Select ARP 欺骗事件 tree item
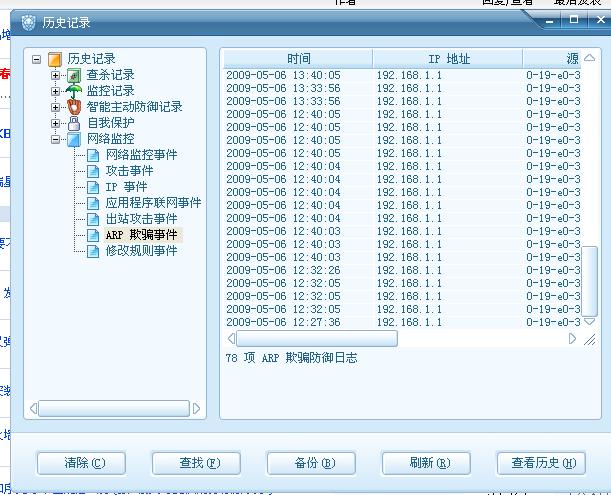The height and width of the screenshot is (495, 611). tap(141, 235)
